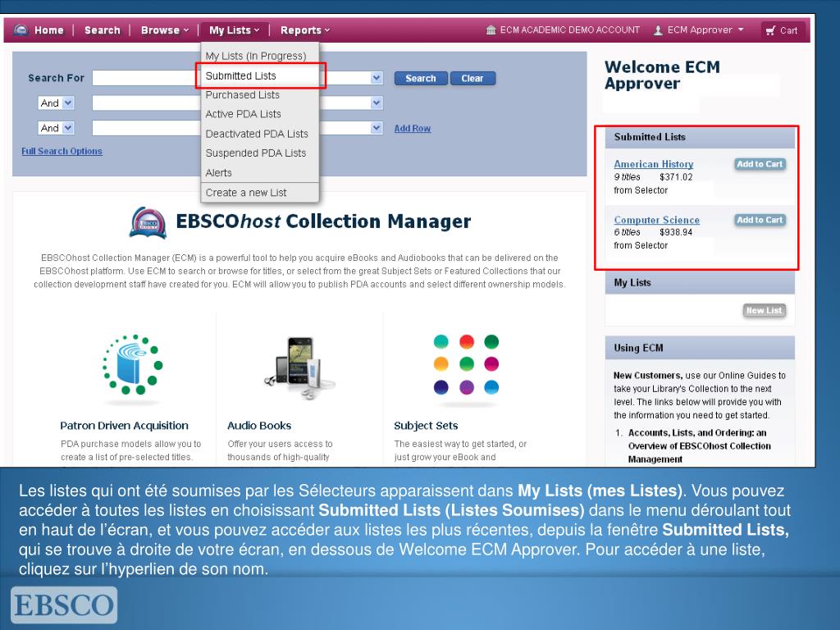Expand the My Lists menu

[234, 30]
